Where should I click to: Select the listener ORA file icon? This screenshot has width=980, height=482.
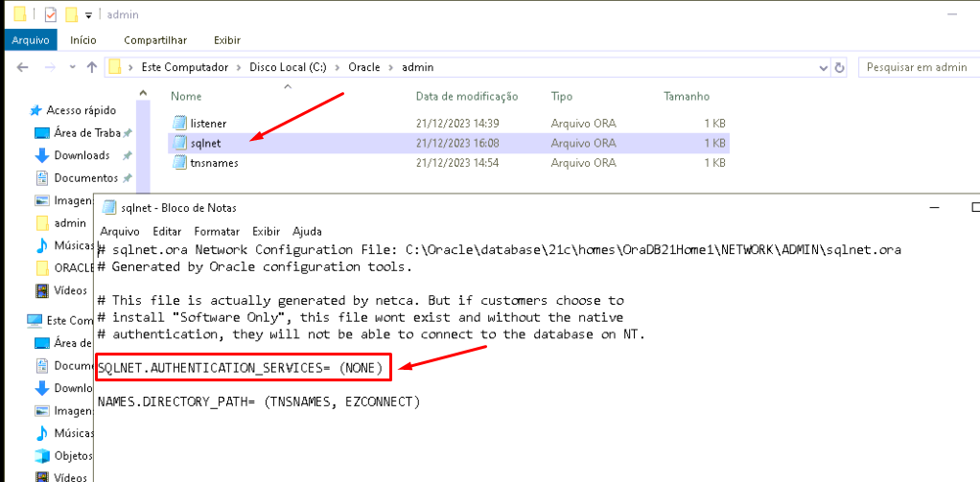[179, 124]
